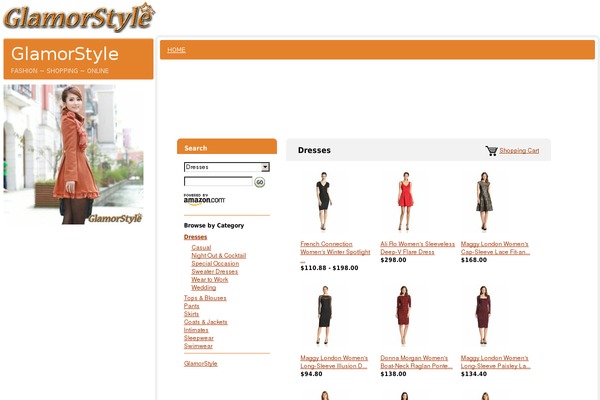The width and height of the screenshot is (600, 400).
Task: Browse the Sleepwear category
Action: tap(199, 338)
